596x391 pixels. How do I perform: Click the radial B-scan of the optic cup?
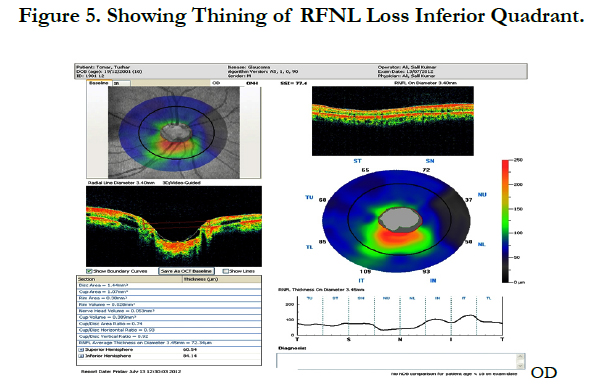tap(174, 226)
